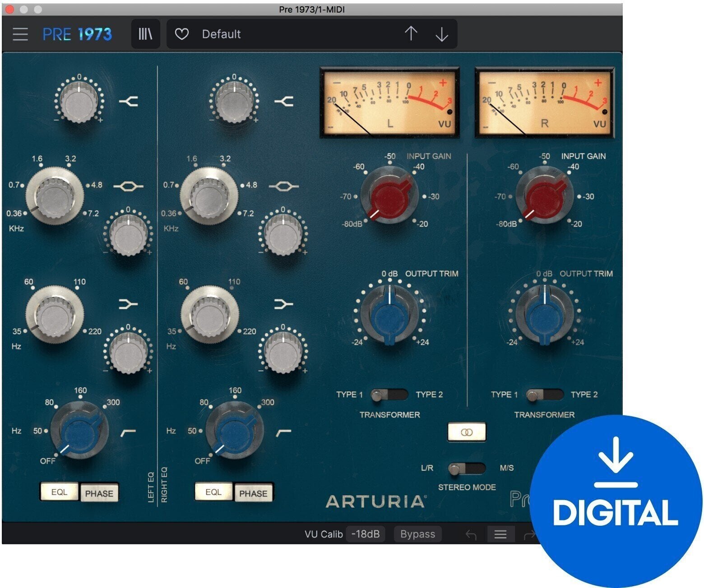
Task: Toggle left channel transformer Type 1/Type 2 switch
Action: point(389,395)
